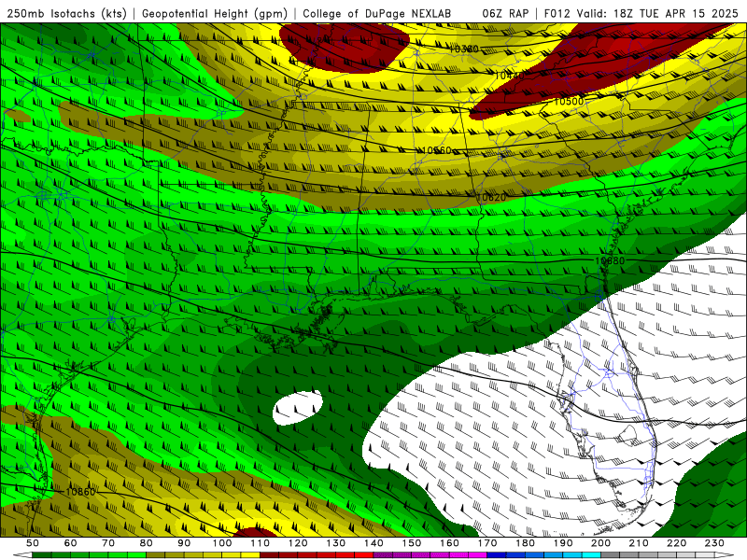Click the left arrow end of the color bar
Screen dimensions: 747x560
point(22,555)
